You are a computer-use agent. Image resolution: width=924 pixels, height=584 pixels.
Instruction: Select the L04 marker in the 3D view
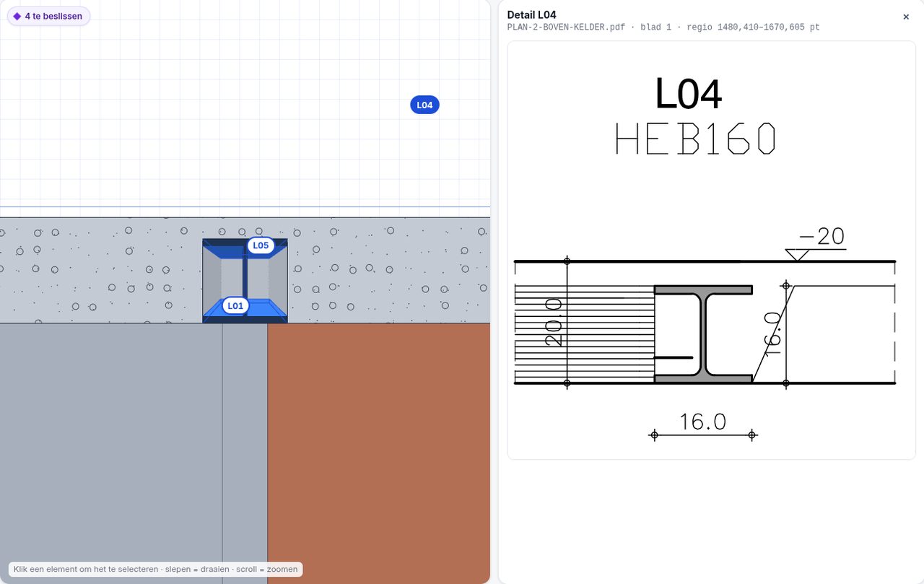click(424, 105)
